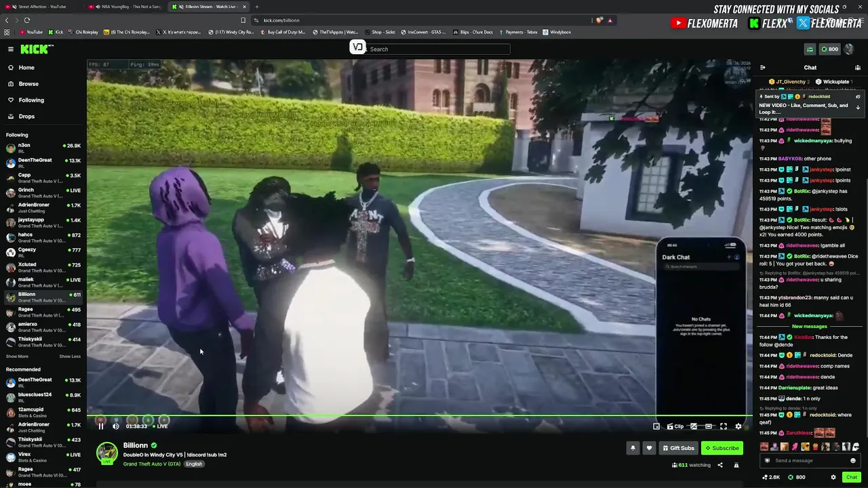The width and height of the screenshot is (868, 488).
Task: Collapse the sidebar with the hamburger icon
Action: [11, 49]
